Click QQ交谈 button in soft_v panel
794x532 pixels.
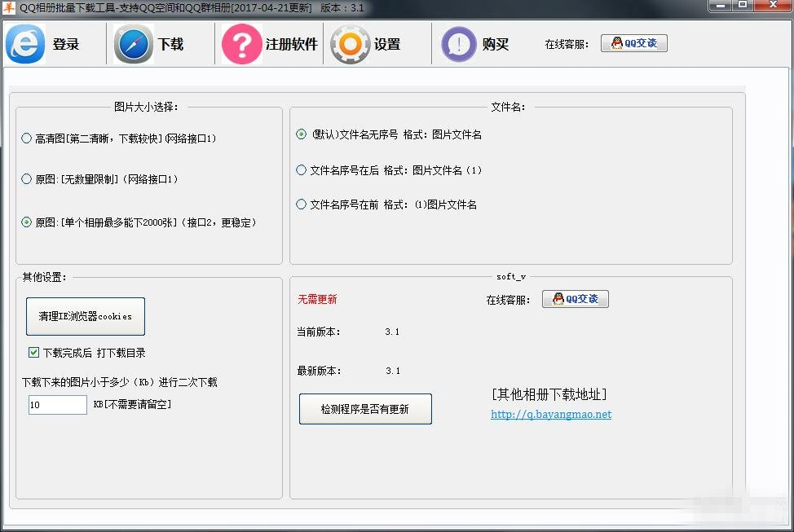point(576,299)
